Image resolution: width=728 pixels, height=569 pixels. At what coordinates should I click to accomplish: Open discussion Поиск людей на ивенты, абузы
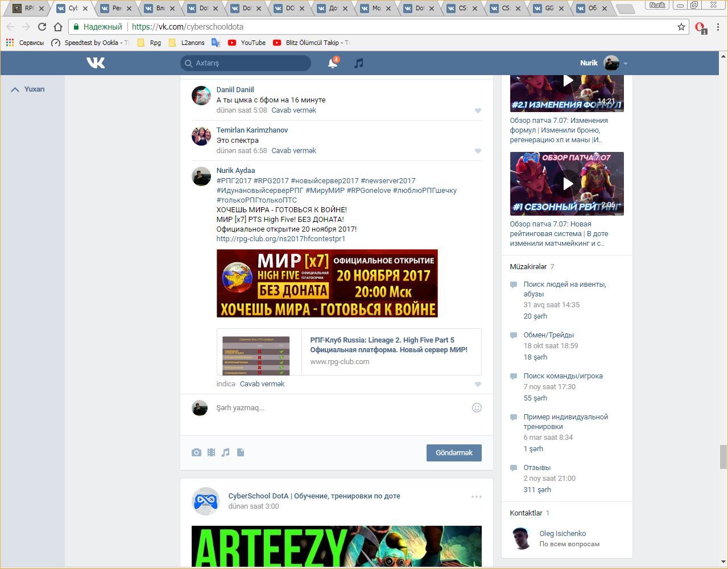point(565,289)
